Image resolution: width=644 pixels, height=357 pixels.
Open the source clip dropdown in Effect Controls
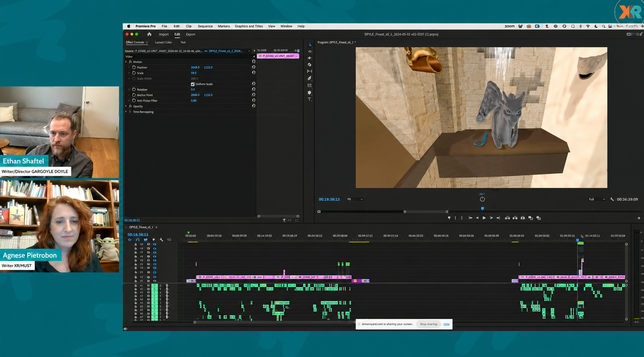[x=249, y=51]
